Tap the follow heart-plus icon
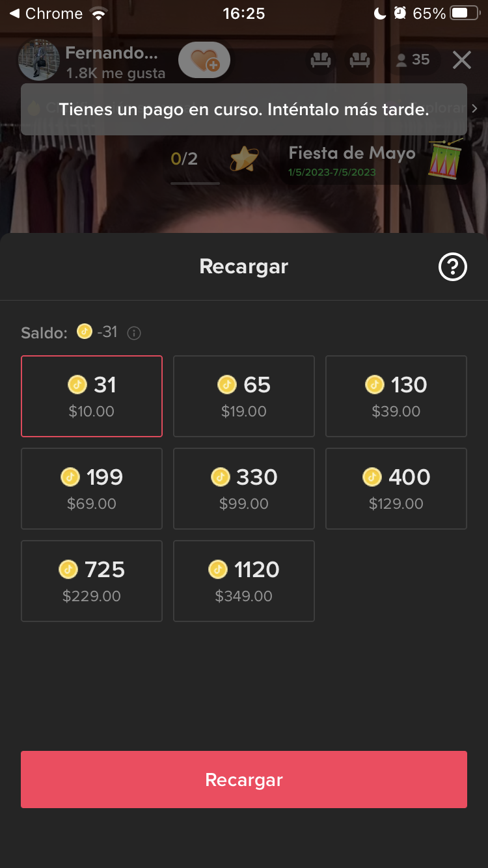 point(204,61)
